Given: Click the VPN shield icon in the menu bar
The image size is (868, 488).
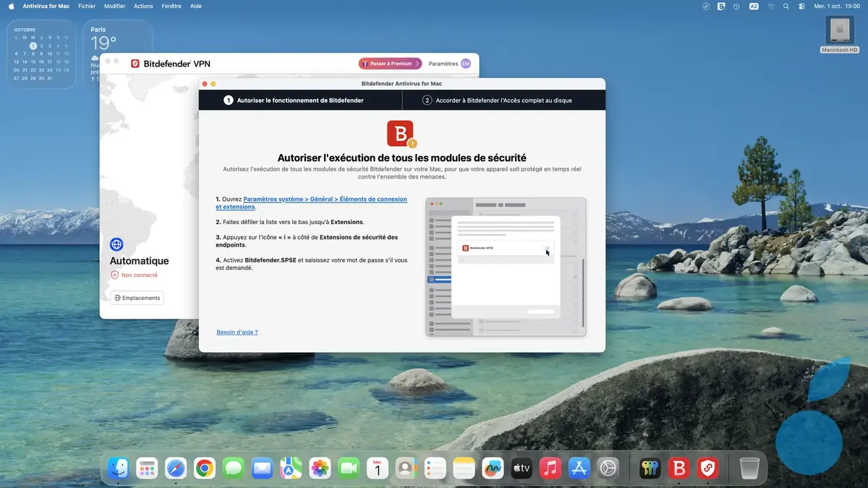Looking at the screenshot, I should pyautogui.click(x=706, y=6).
